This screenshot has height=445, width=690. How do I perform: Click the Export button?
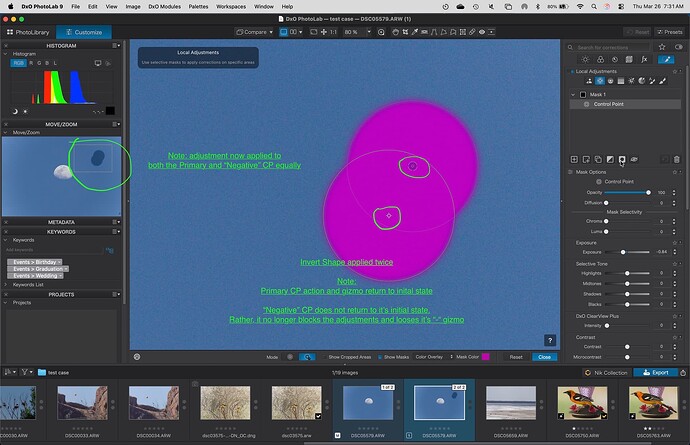[x=656, y=372]
